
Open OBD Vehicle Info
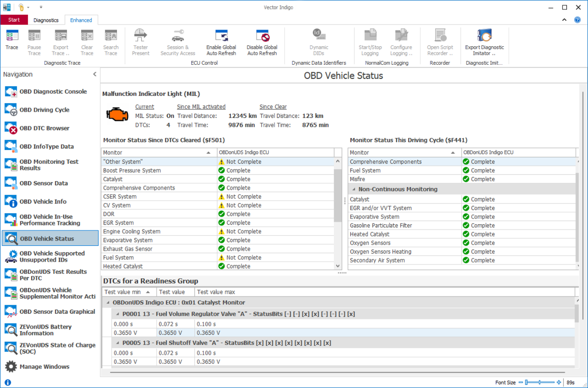[x=50, y=202]
